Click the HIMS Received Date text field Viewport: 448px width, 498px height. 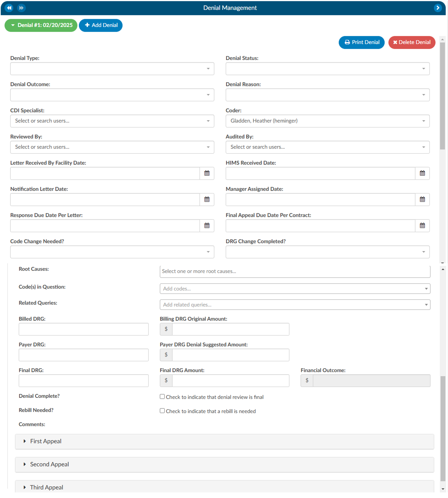pos(321,173)
